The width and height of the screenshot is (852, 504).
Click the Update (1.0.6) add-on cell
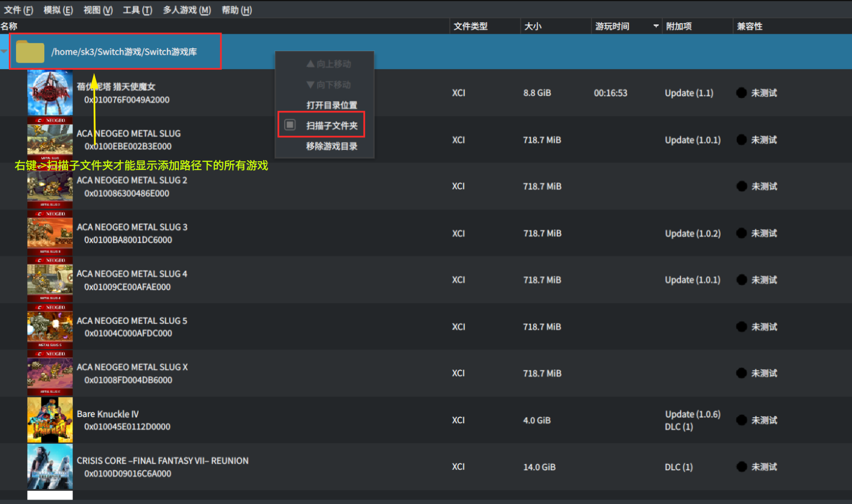(692, 414)
